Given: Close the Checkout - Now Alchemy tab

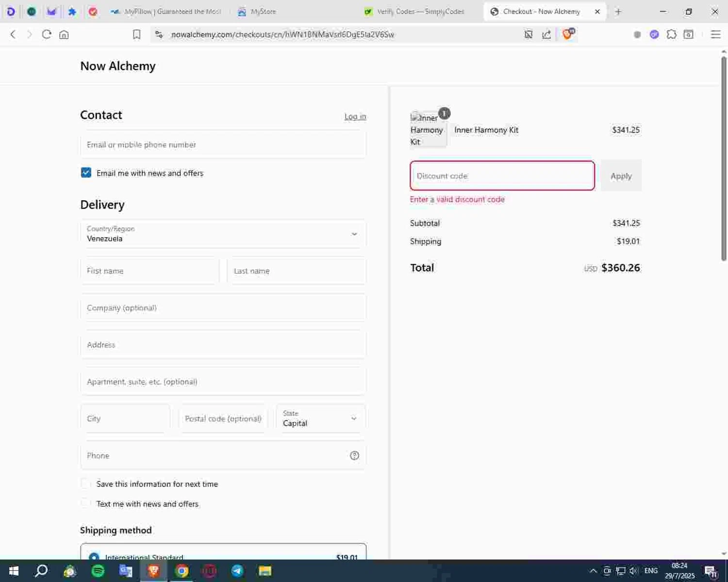Looking at the screenshot, I should point(597,12).
